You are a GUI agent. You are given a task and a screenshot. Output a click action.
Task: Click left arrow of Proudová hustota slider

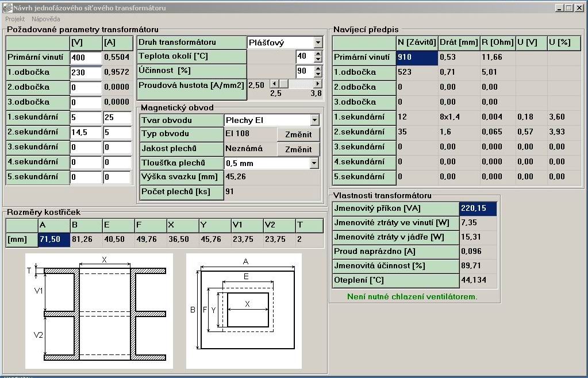pyautogui.click(x=274, y=84)
